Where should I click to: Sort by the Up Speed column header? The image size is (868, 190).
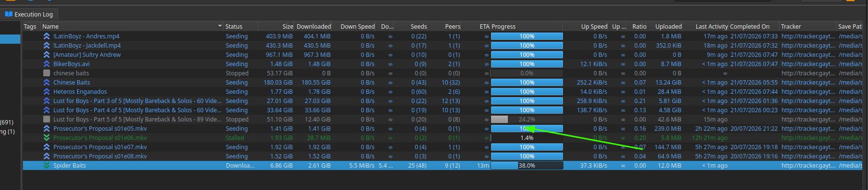pos(595,26)
